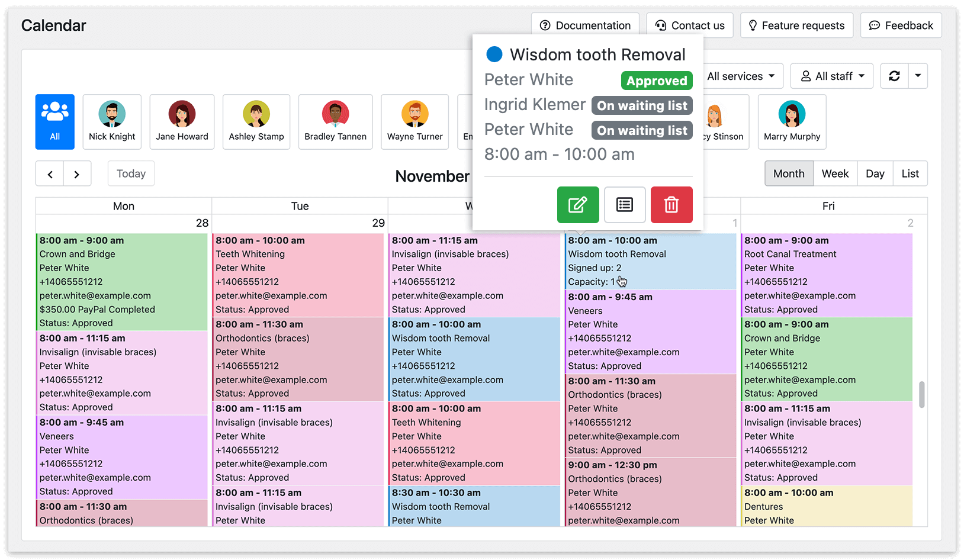The width and height of the screenshot is (964, 560).
Task: Open Documentation link
Action: [x=585, y=25]
